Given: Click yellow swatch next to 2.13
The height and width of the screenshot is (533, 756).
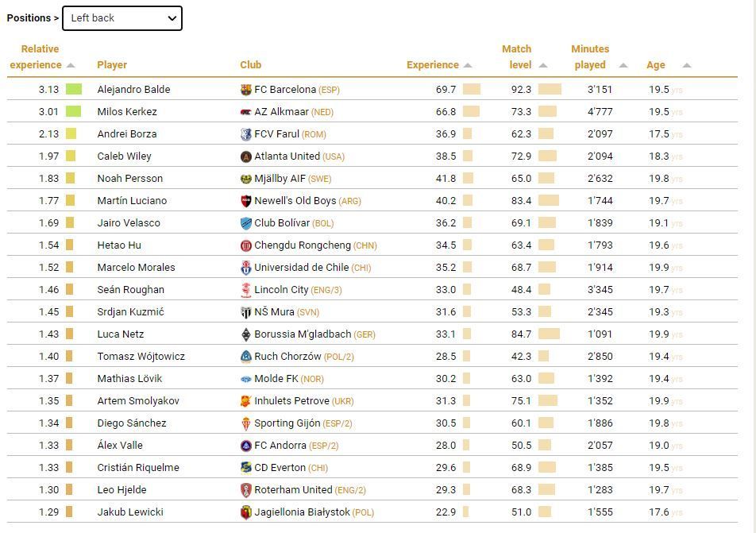Looking at the screenshot, I should [x=71, y=133].
